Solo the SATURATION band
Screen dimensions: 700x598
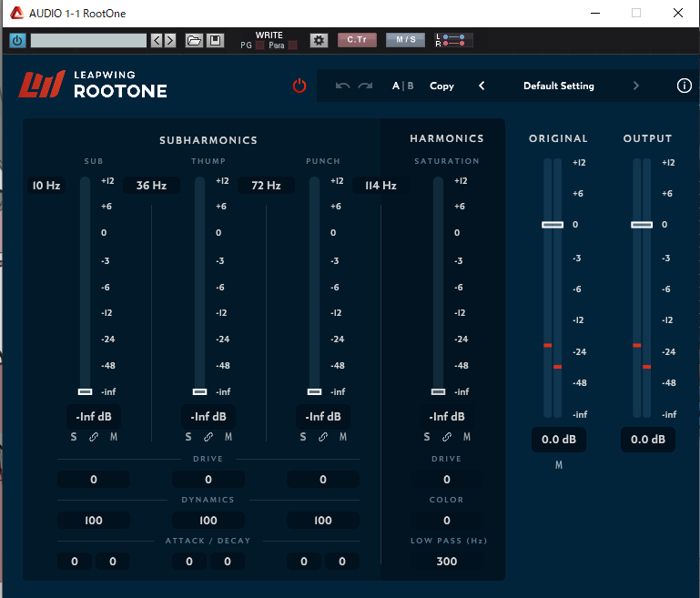coord(427,437)
